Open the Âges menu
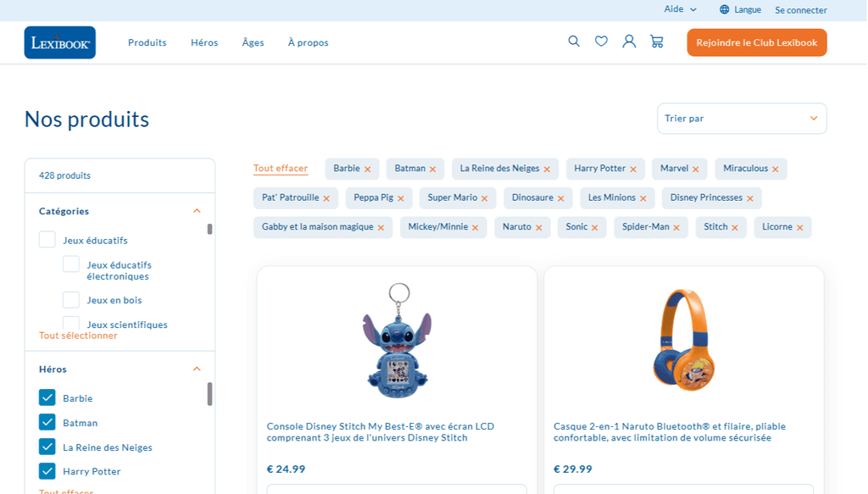 pyautogui.click(x=253, y=42)
